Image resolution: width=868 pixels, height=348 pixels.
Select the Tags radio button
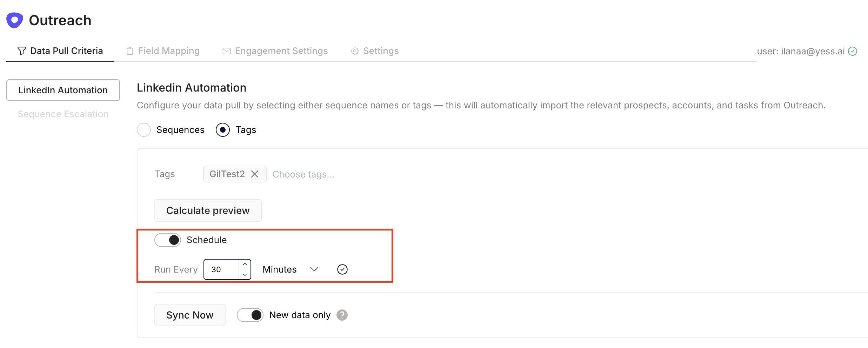point(223,130)
